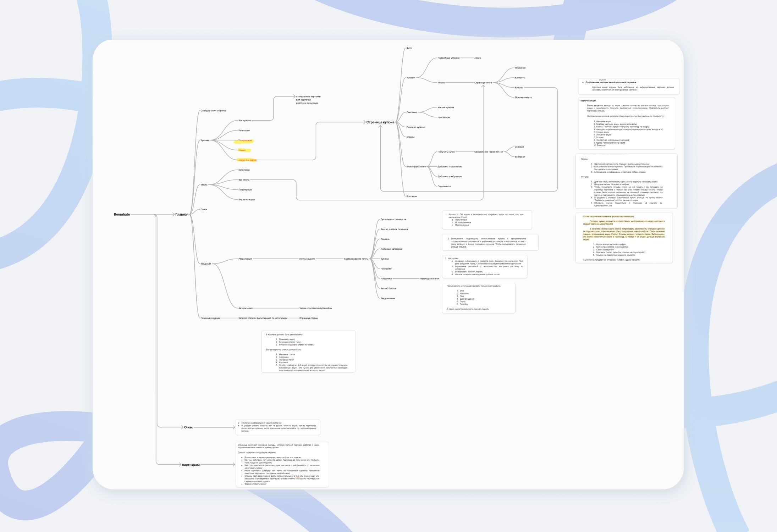Click the Переход в журнал node

point(210,318)
